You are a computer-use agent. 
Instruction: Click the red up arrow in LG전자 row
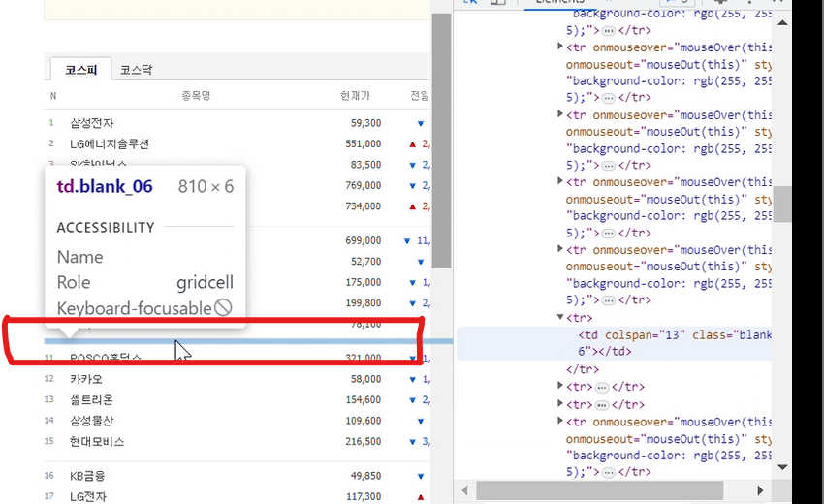coord(421,497)
